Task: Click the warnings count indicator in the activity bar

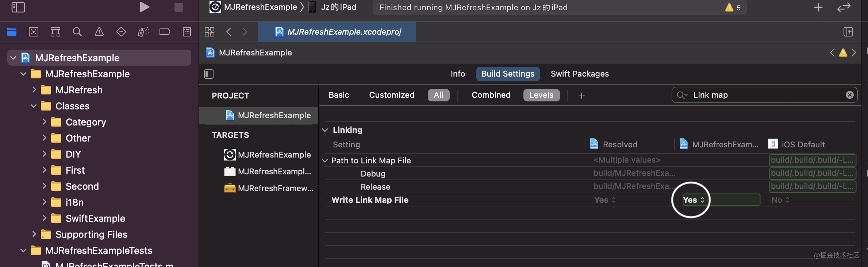Action: pos(733,8)
